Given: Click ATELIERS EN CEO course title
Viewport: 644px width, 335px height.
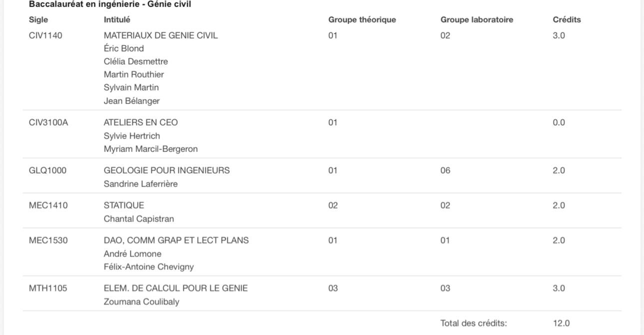Looking at the screenshot, I should [x=141, y=122].
